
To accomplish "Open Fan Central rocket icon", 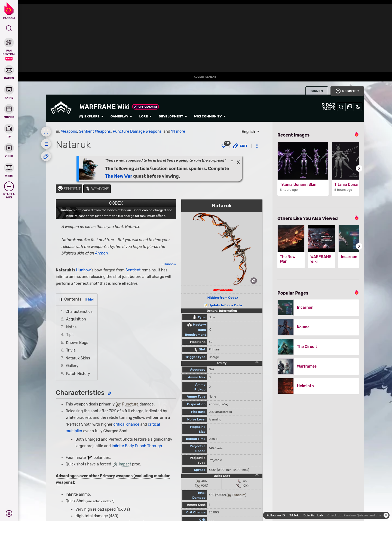I will tap(9, 43).
